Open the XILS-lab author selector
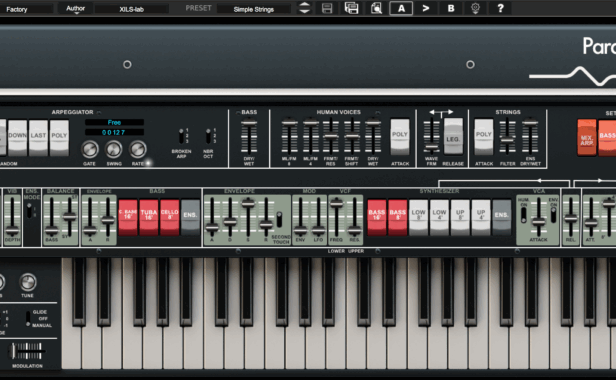Image resolution: width=616 pixels, height=380 pixels. (132, 9)
